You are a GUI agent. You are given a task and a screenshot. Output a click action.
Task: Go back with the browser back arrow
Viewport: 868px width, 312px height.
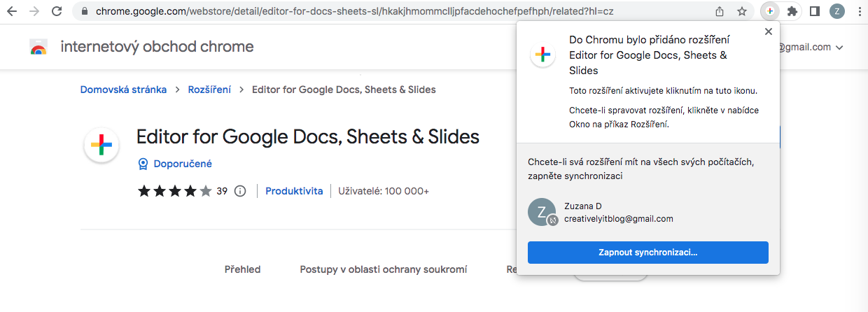13,12
